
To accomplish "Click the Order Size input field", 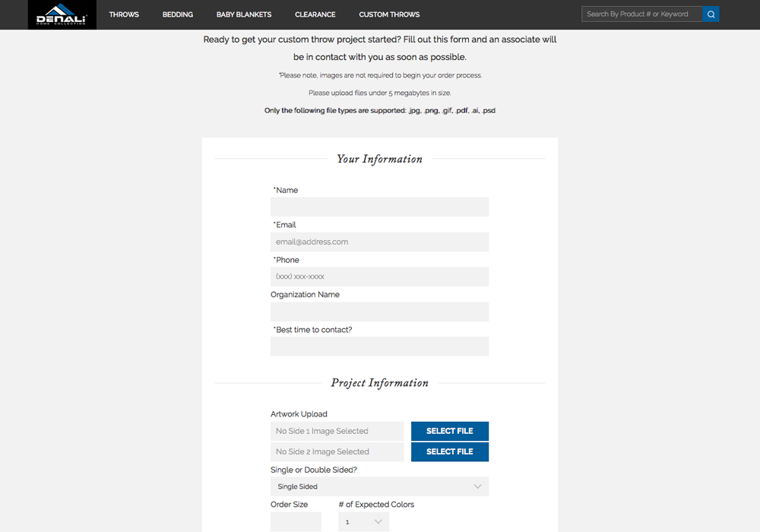I will click(296, 522).
